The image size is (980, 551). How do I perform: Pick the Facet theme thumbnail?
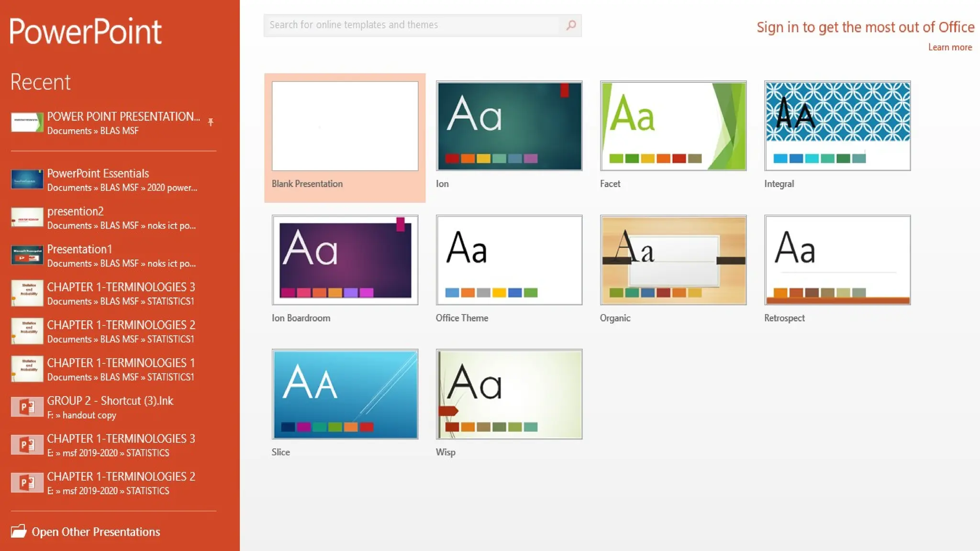coord(673,126)
